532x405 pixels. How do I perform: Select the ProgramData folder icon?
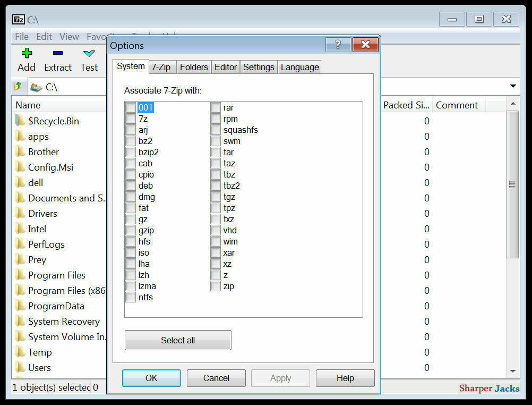[x=20, y=306]
